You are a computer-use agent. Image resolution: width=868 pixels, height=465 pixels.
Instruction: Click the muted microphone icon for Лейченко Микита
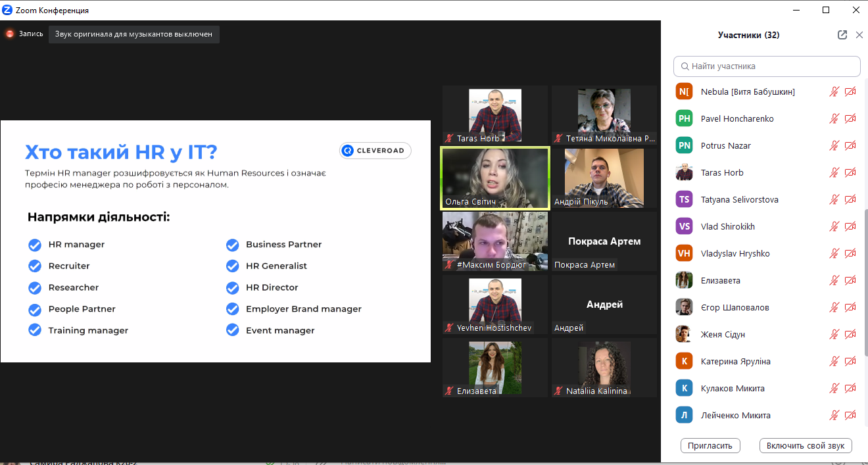[834, 415]
